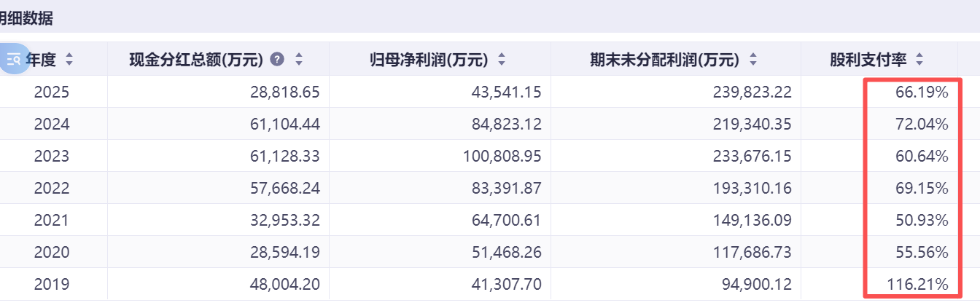The height and width of the screenshot is (308, 980).
Task: Select the 2019 year row
Action: tap(52, 284)
